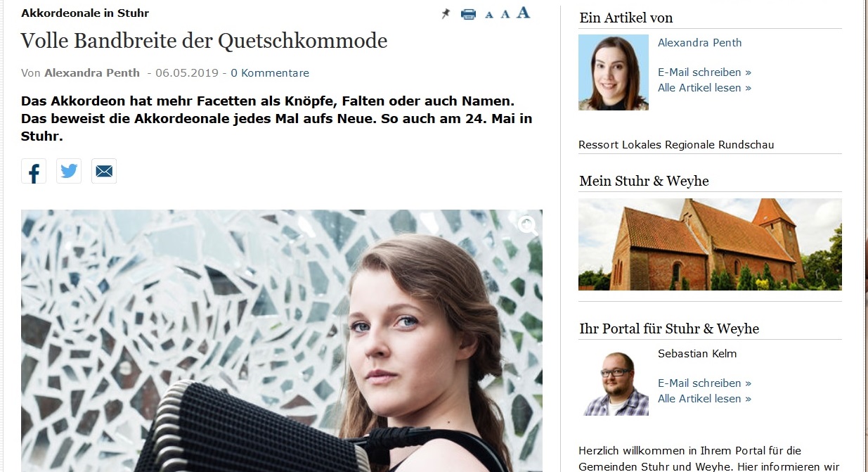The height and width of the screenshot is (472, 868).
Task: Select the largest font size A
Action: tap(523, 13)
